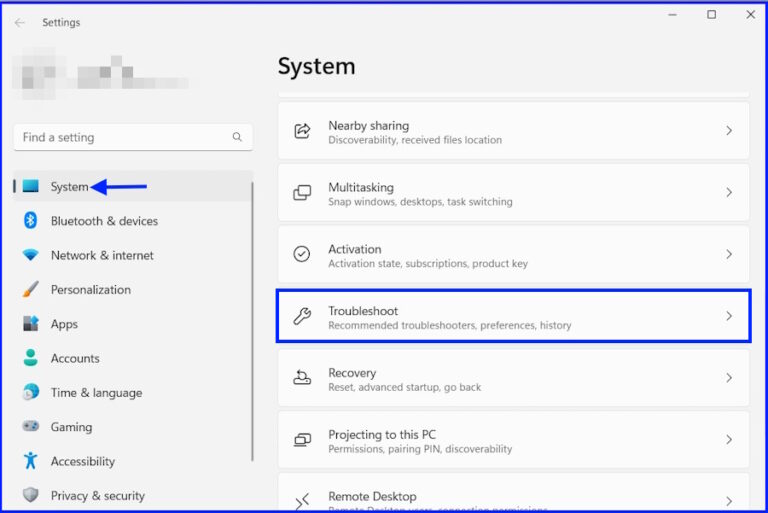Click the Gaming controller icon
This screenshot has width=768, height=513.
[x=30, y=426]
